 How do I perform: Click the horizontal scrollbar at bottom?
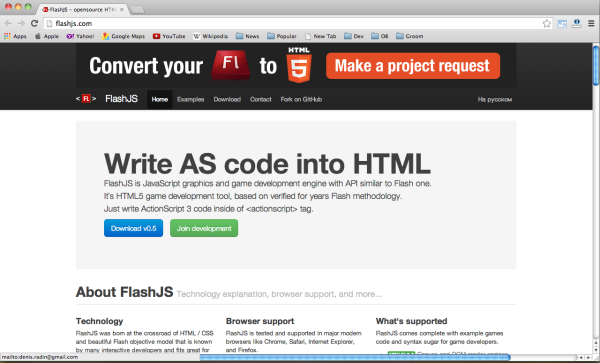355,357
